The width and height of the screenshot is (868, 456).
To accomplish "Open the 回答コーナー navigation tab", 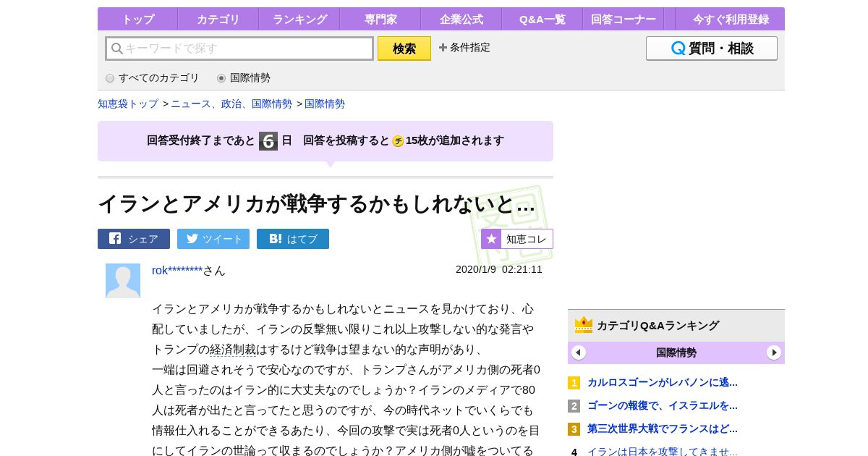I will pos(624,19).
